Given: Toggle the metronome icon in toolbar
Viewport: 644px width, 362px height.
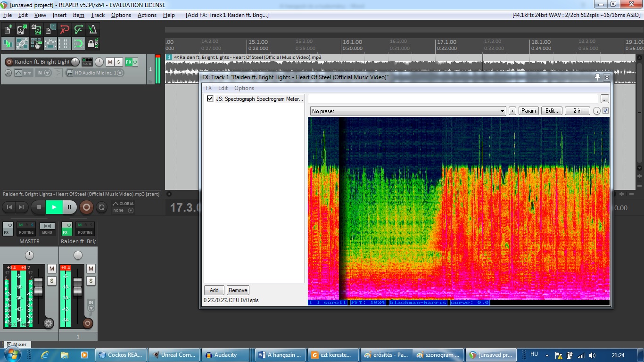Looking at the screenshot, I should [x=92, y=29].
